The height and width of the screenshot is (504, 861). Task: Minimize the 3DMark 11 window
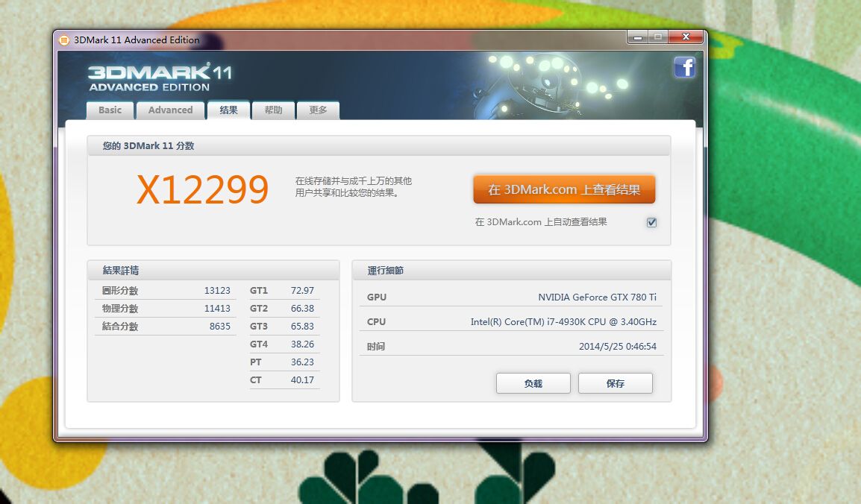tap(637, 37)
